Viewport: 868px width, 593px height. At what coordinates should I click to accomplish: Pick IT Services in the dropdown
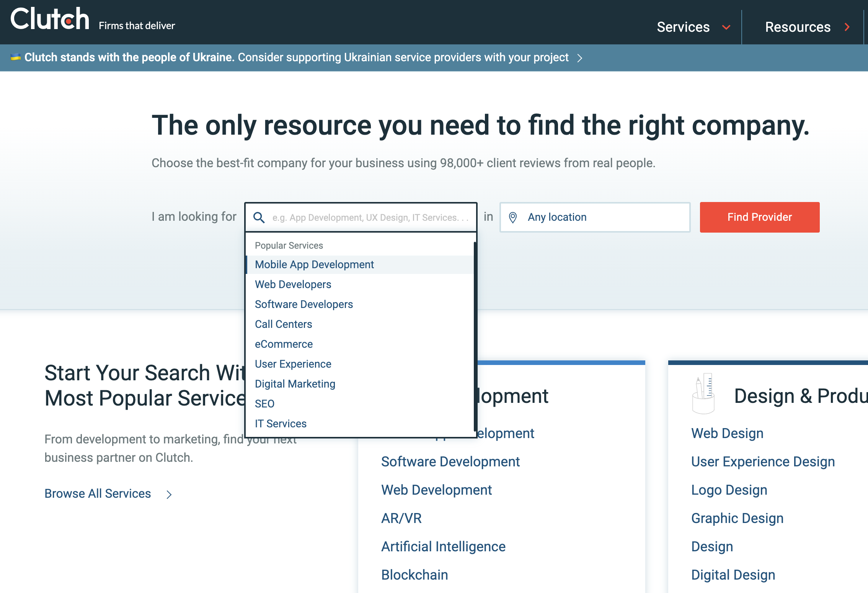pyautogui.click(x=281, y=424)
